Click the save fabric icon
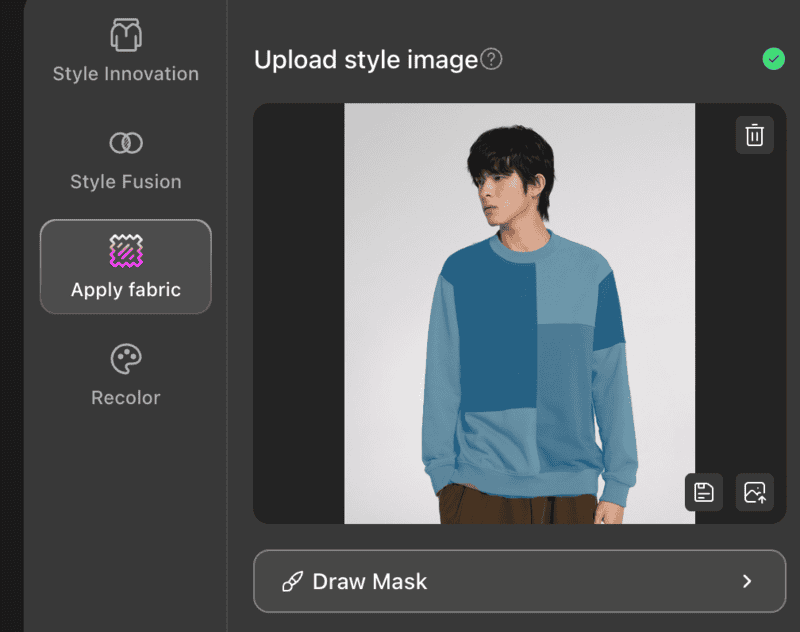The width and height of the screenshot is (800, 632). point(703,492)
